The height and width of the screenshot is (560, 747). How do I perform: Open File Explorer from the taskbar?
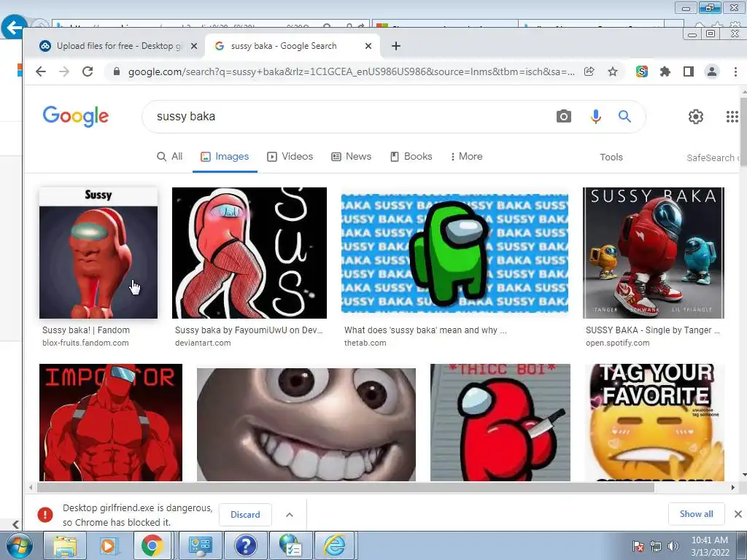click(65, 545)
